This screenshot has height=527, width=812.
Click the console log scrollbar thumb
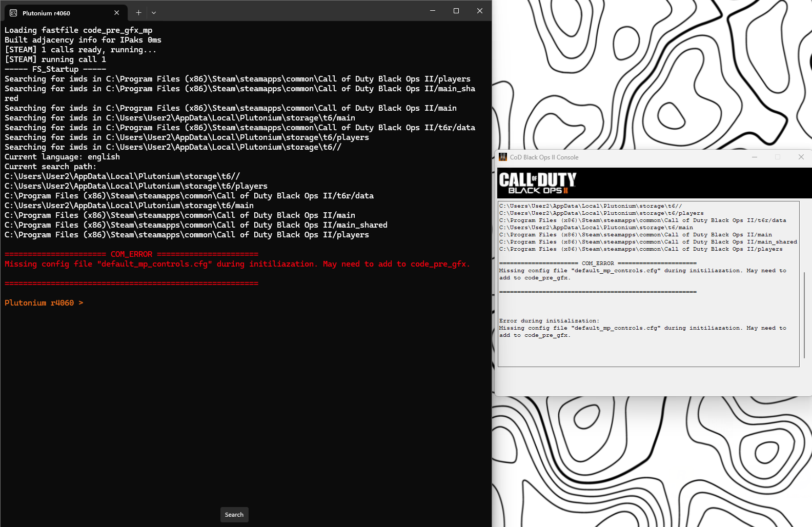point(805,315)
